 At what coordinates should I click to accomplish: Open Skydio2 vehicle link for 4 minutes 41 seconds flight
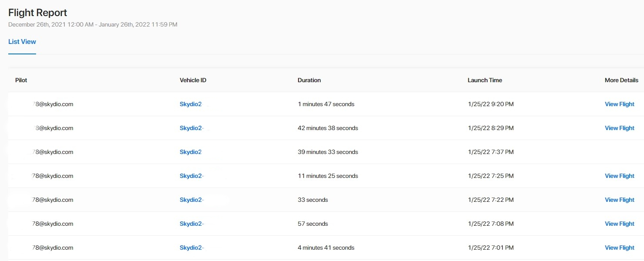point(192,248)
